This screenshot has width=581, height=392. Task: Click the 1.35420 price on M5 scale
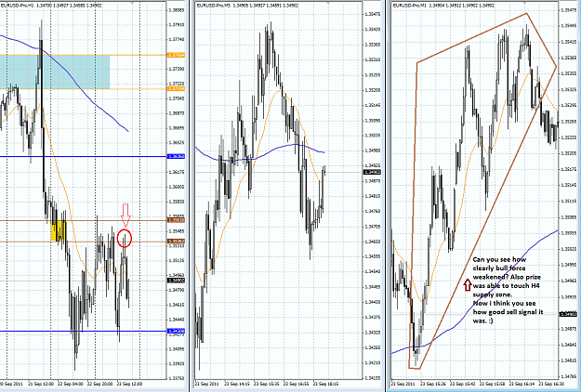pyautogui.click(x=373, y=29)
